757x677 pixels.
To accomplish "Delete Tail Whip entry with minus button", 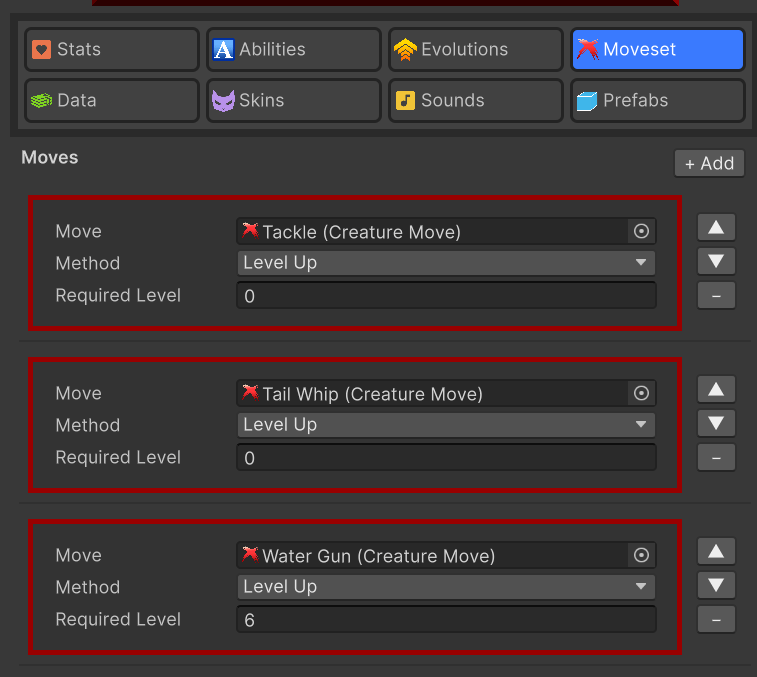I will click(x=715, y=457).
